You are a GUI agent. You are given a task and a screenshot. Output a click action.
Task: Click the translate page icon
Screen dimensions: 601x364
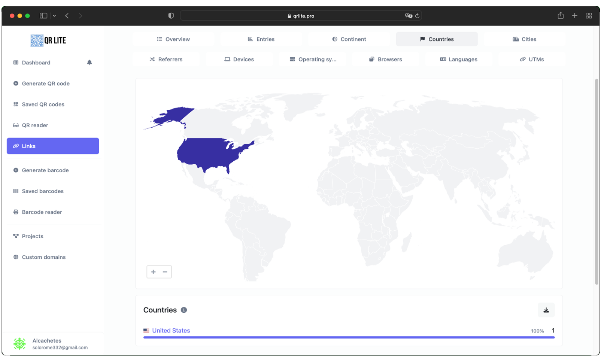point(408,16)
